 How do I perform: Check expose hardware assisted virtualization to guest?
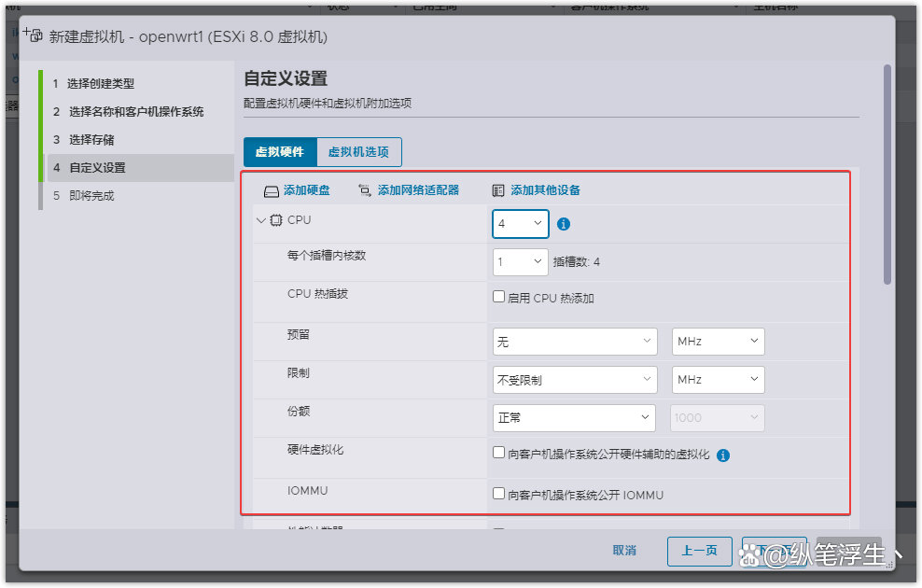click(499, 451)
